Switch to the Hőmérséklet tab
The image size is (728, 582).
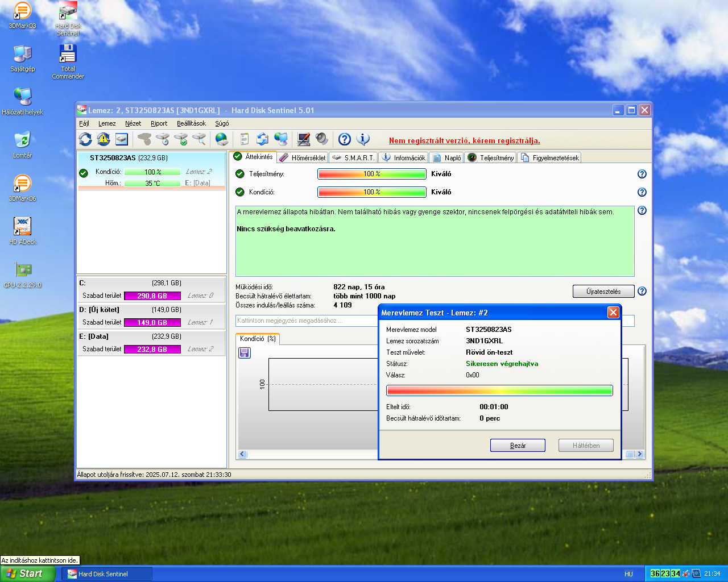pos(303,157)
